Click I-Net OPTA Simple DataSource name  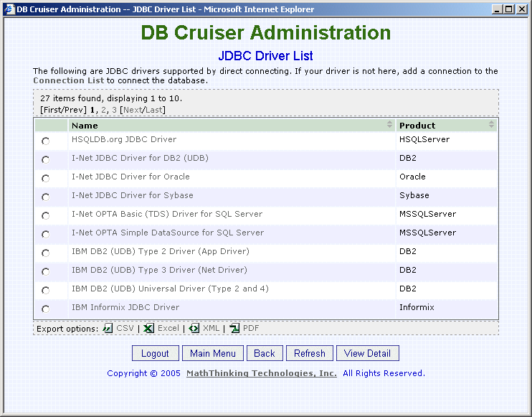click(x=168, y=233)
